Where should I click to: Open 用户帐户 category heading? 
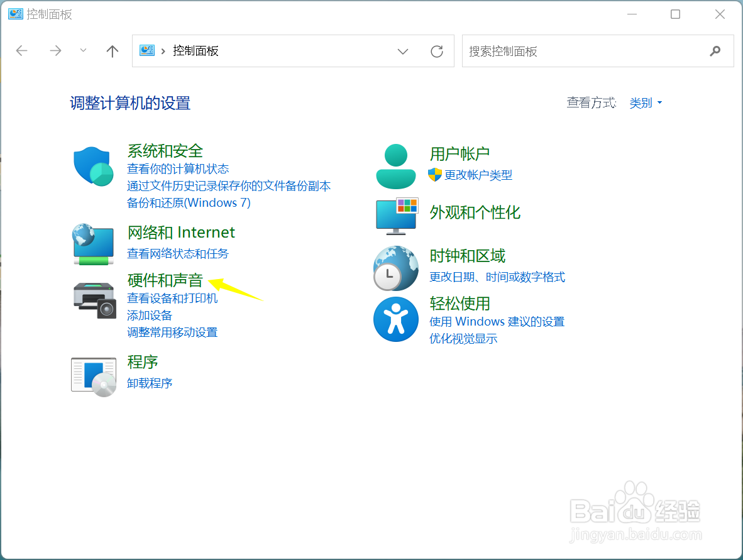click(459, 153)
